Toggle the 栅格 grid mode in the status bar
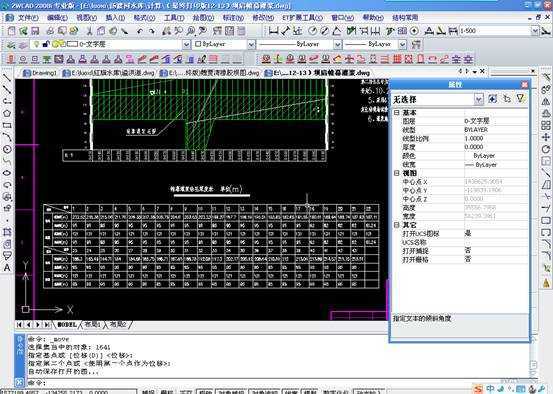 pyautogui.click(x=167, y=392)
